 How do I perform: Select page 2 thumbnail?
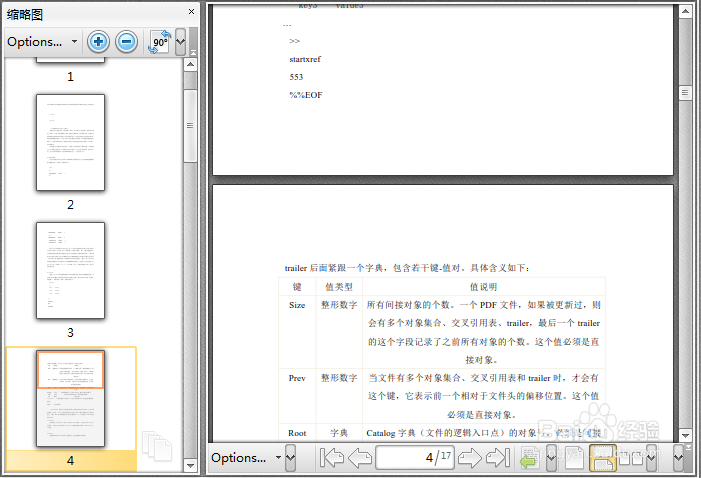[x=70, y=142]
